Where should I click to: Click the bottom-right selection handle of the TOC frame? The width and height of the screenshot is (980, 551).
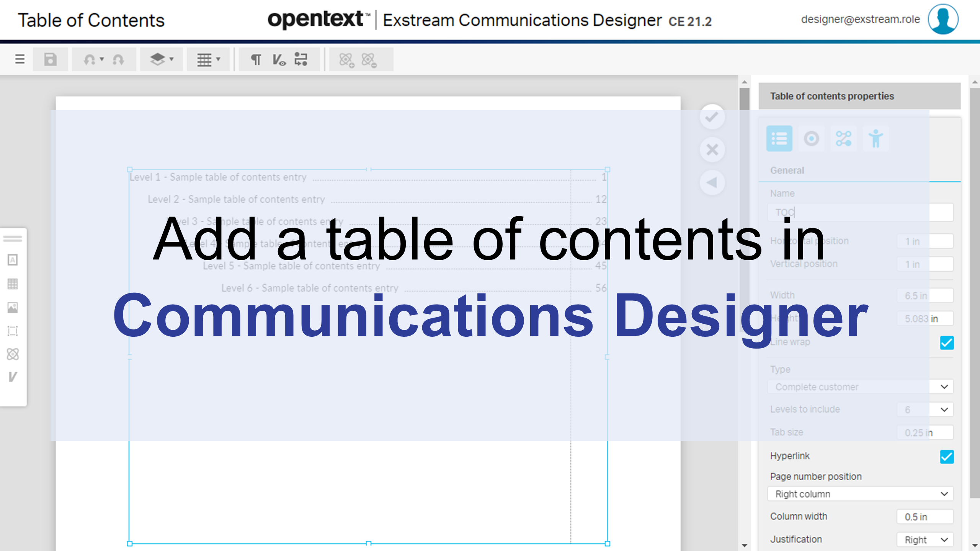[x=607, y=543]
